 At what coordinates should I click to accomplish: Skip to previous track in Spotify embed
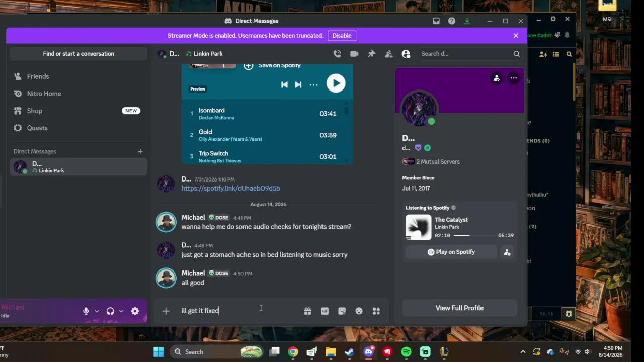click(284, 84)
